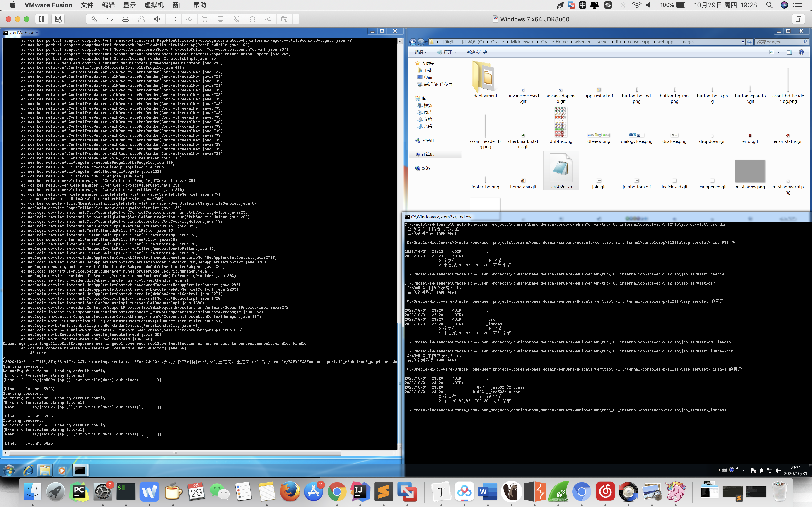Click webapp in the address breadcrumb
Screen dimensions: 812x507
pos(665,42)
